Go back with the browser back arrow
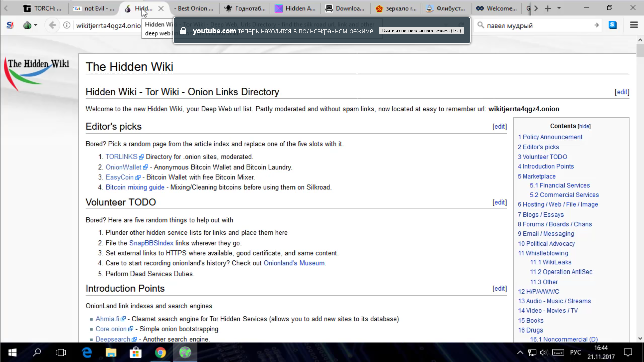 coord(52,25)
